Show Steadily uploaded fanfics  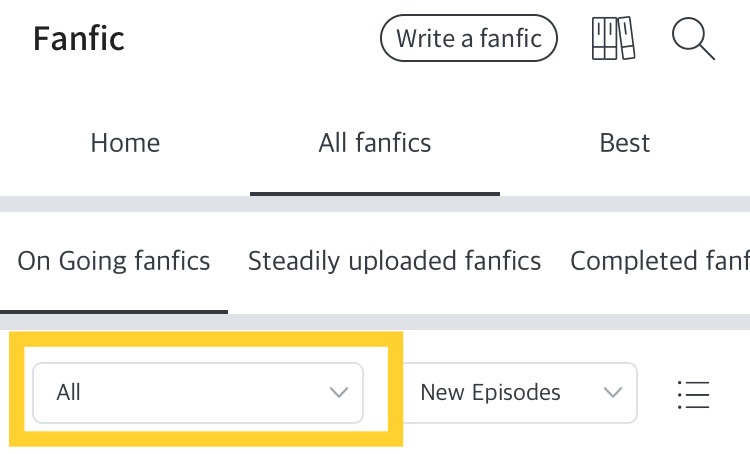394,262
